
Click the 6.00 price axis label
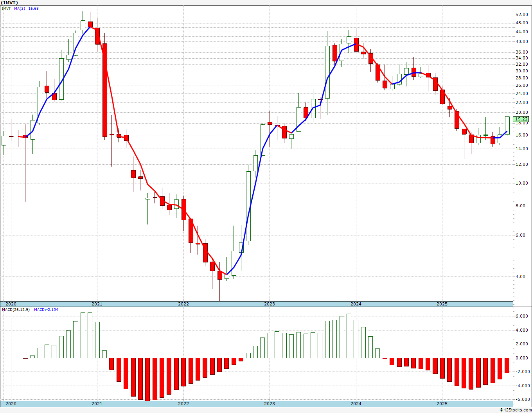(521, 235)
